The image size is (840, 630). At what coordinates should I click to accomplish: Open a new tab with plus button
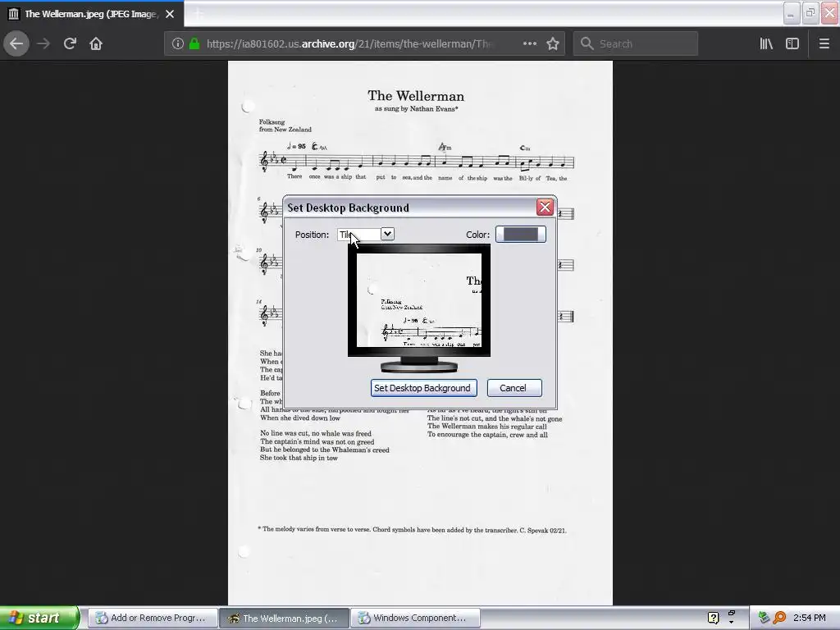coord(197,14)
